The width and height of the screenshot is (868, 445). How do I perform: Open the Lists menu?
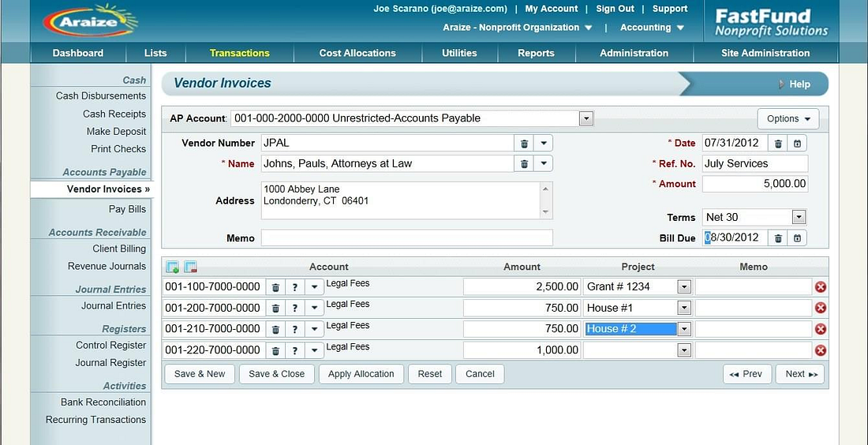pyautogui.click(x=155, y=53)
